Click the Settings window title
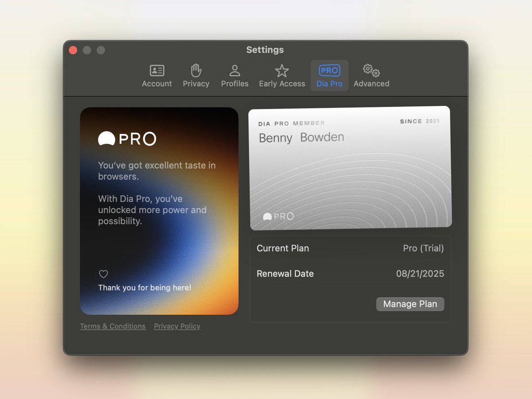This screenshot has height=399, width=532. [265, 50]
